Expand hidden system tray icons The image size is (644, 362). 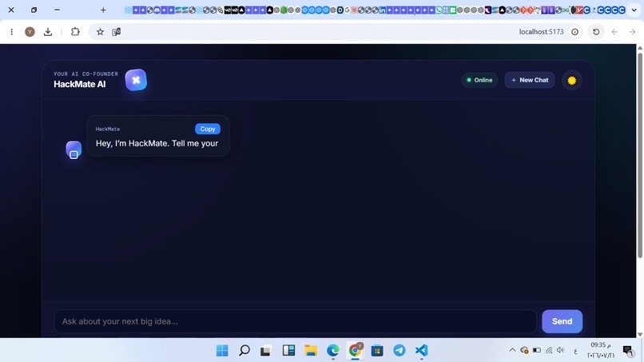pyautogui.click(x=512, y=350)
